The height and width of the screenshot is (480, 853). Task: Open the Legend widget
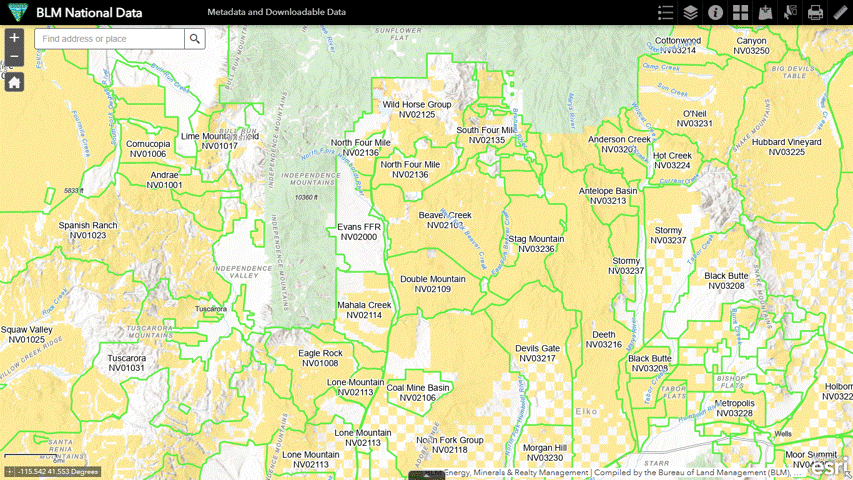(x=666, y=13)
